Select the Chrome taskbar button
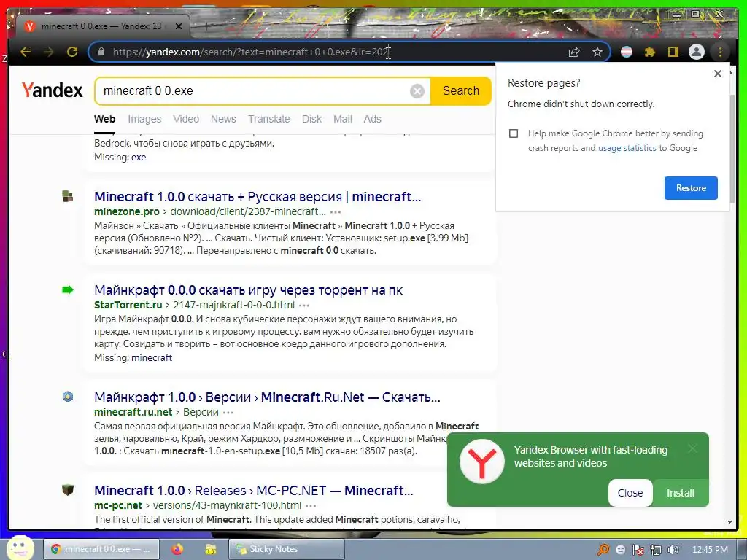Image resolution: width=747 pixels, height=560 pixels. (101, 549)
